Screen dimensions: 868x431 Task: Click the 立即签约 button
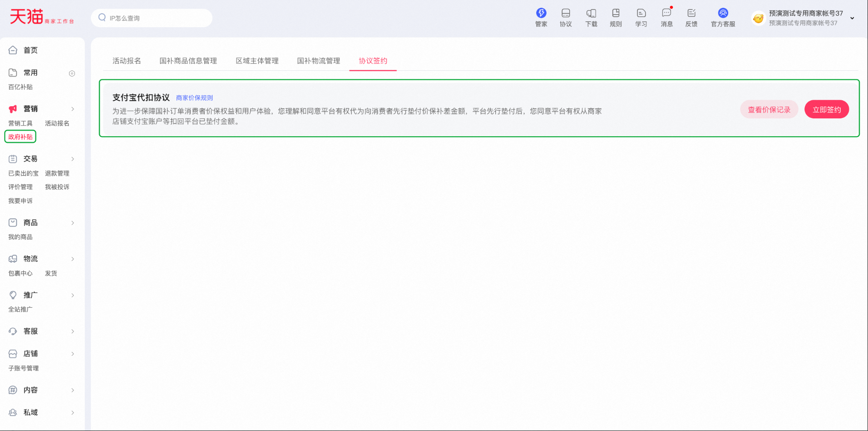tap(826, 109)
